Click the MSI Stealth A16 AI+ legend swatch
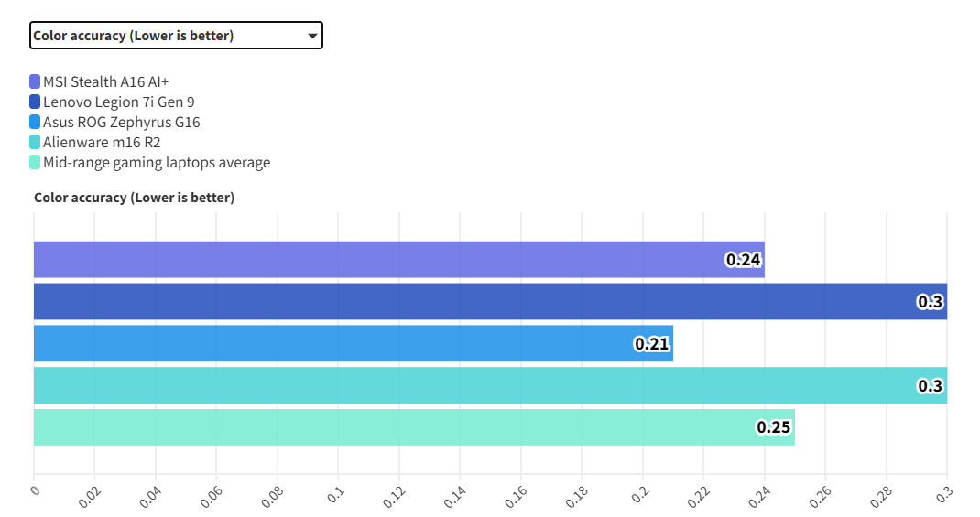This screenshot has width=980, height=517. 35,81
